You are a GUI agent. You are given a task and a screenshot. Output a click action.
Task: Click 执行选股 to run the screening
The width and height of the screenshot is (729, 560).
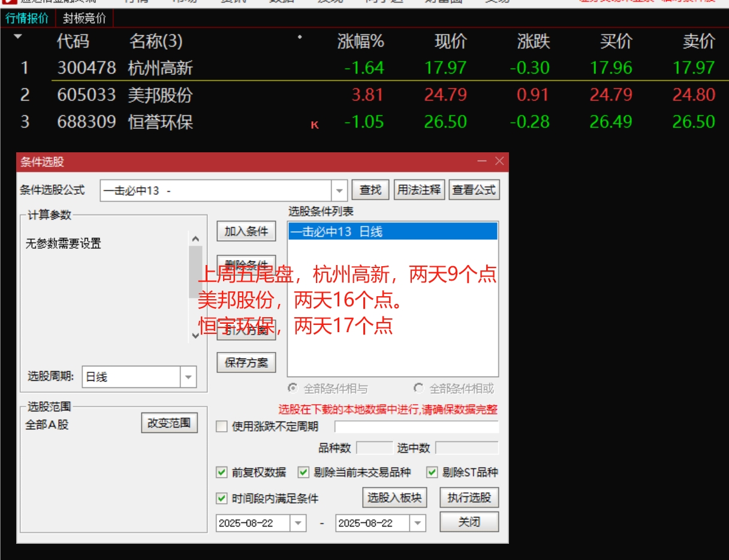coord(469,498)
